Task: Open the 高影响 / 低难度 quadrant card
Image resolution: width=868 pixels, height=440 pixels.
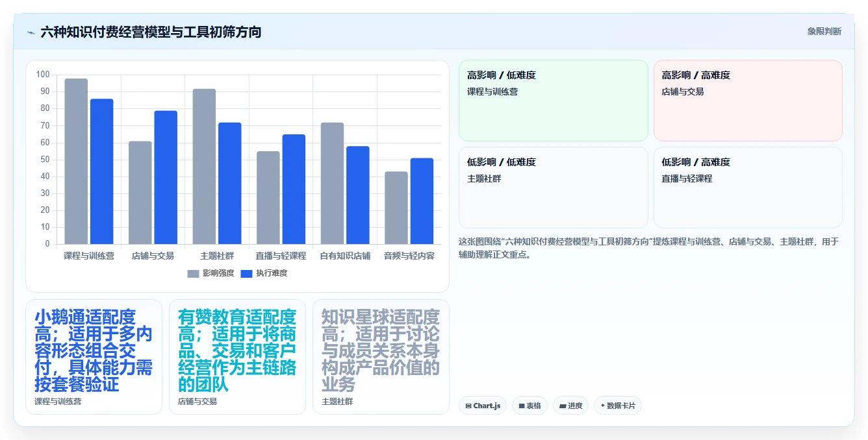Action: click(x=554, y=101)
